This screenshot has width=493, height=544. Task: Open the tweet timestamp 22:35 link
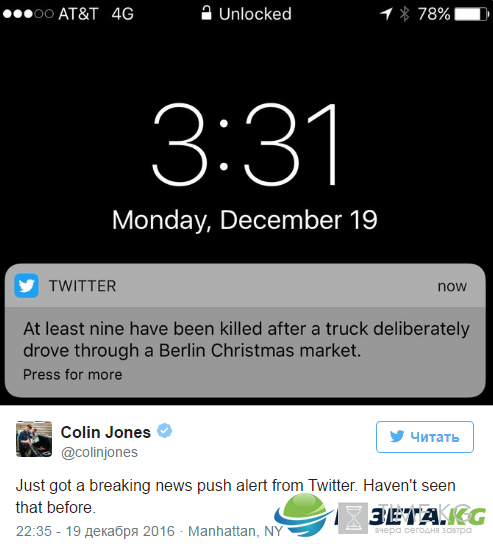point(95,531)
